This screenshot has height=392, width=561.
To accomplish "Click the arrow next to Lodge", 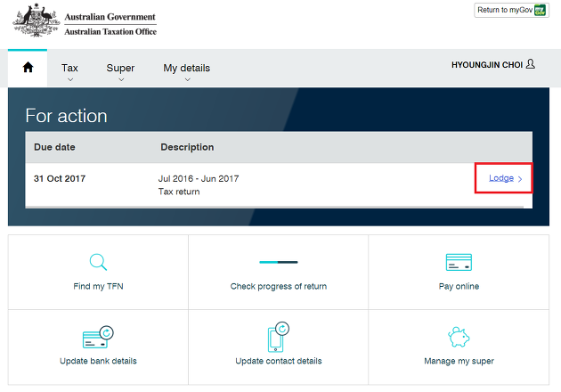I will (520, 179).
